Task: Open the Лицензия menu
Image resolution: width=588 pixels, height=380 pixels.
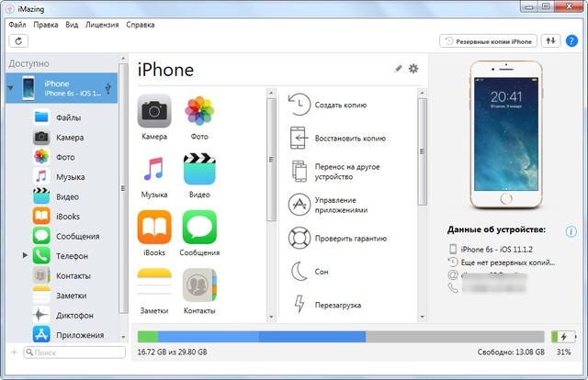Action: [x=102, y=25]
